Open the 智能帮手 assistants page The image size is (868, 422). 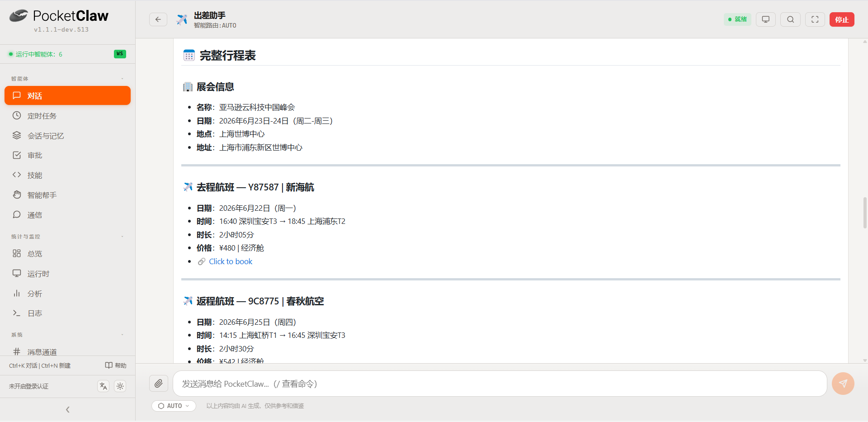(x=68, y=195)
